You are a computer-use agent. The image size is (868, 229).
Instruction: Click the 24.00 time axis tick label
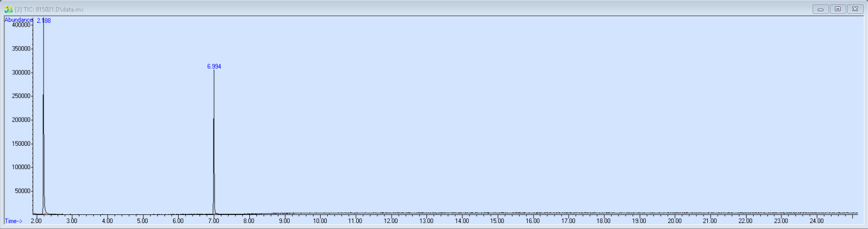(x=816, y=221)
